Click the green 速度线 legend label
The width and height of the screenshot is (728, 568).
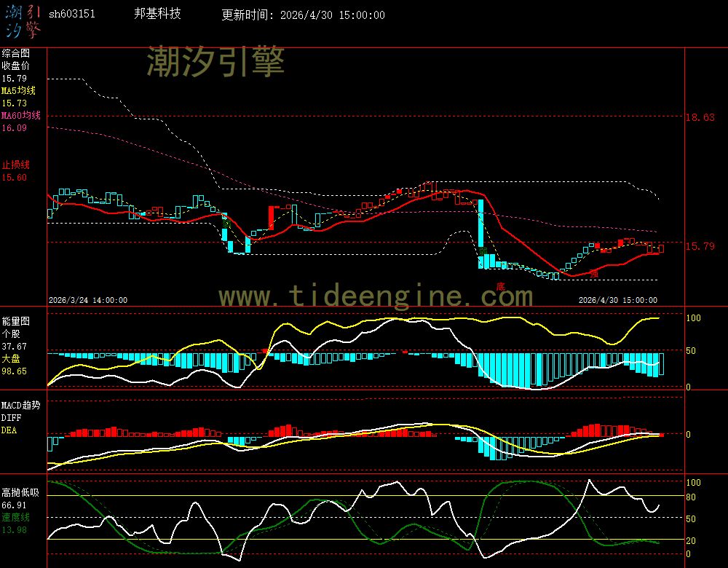pyautogui.click(x=16, y=517)
